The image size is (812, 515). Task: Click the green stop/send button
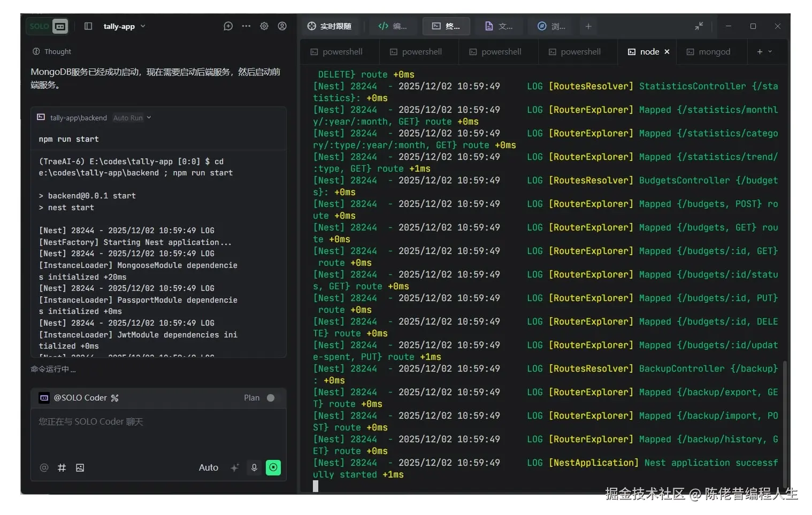(x=273, y=468)
